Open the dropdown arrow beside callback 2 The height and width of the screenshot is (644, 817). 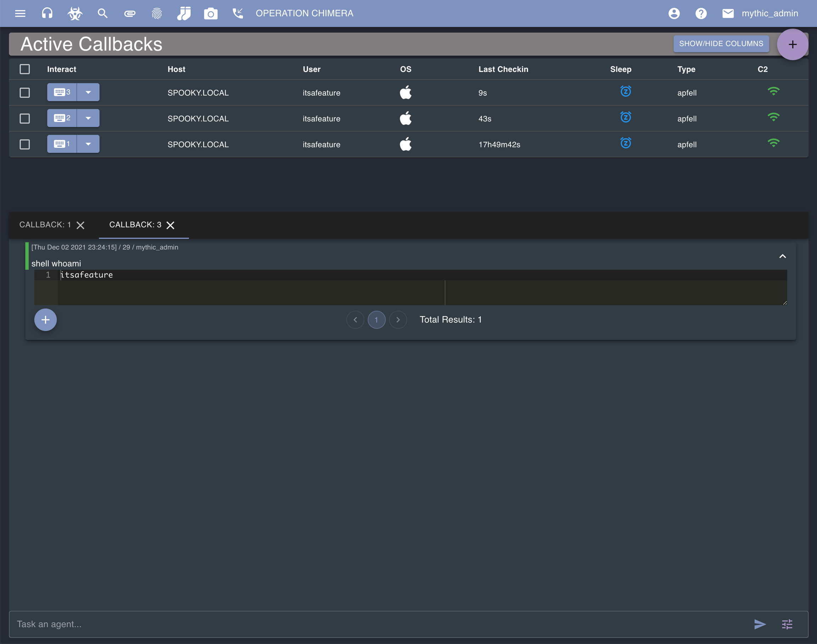88,118
